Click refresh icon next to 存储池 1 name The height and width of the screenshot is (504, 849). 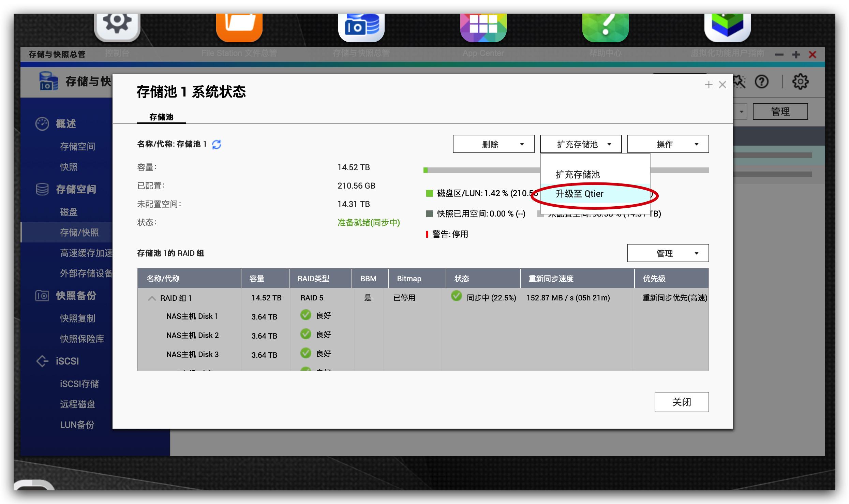(x=217, y=145)
